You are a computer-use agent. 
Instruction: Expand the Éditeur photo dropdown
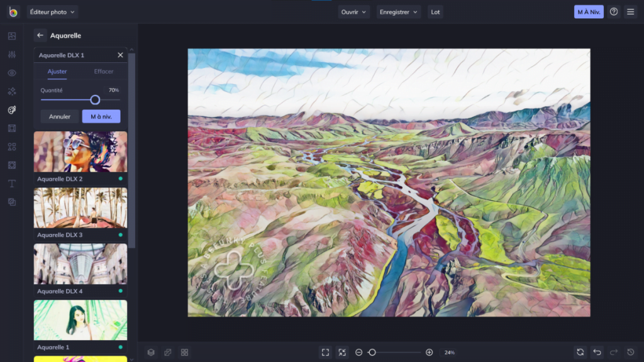[52, 12]
